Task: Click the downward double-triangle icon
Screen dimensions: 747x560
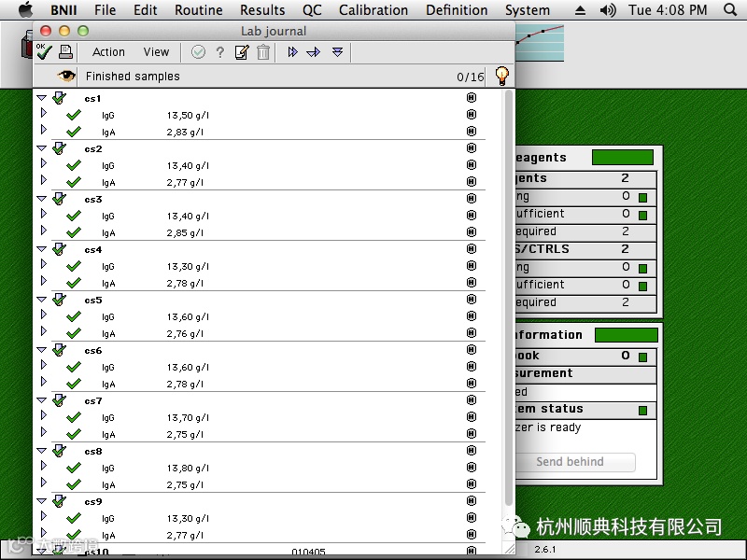Action: click(337, 52)
